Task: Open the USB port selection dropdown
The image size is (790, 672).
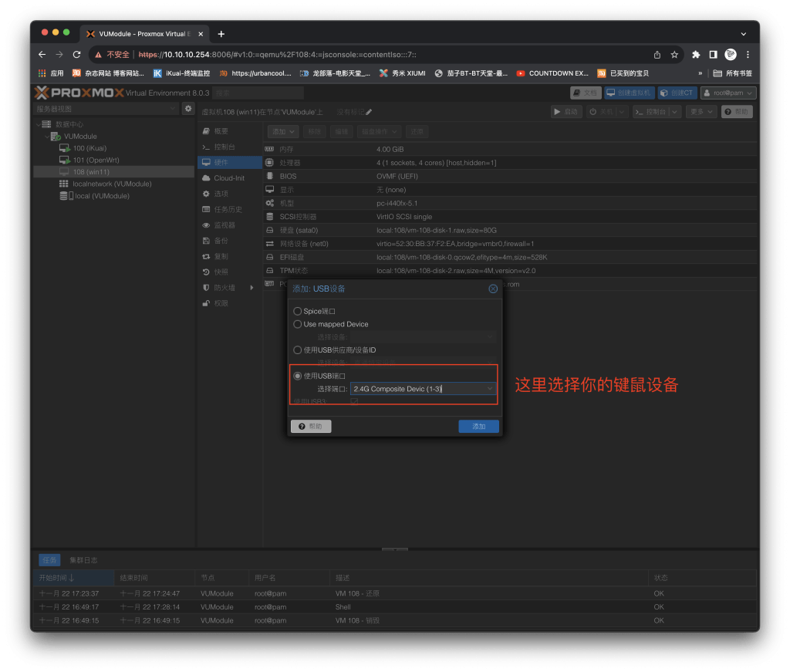Action: tap(489, 389)
